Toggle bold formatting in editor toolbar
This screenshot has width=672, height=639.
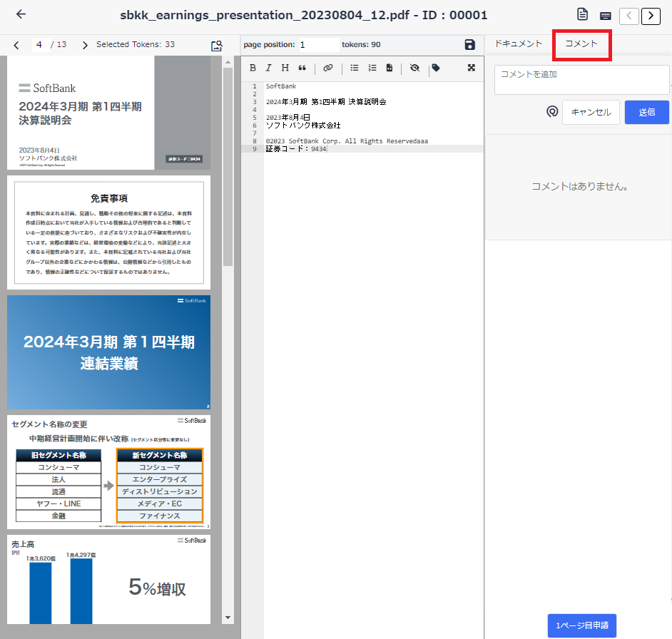(x=253, y=68)
